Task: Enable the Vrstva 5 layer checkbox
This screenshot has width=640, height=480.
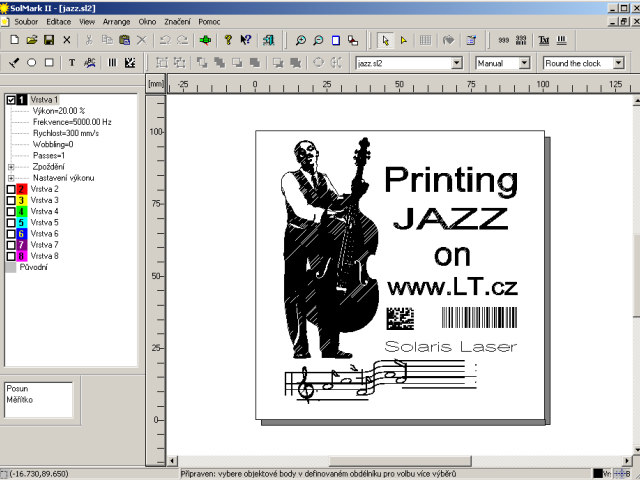Action: [x=11, y=223]
